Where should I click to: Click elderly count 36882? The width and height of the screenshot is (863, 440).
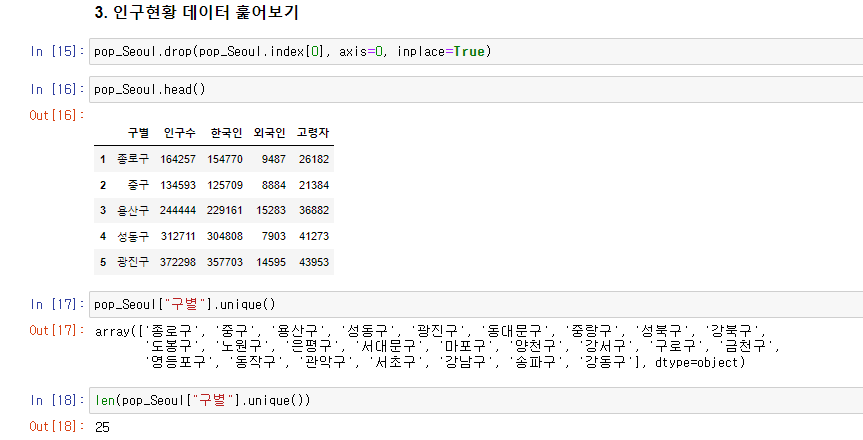[314, 210]
